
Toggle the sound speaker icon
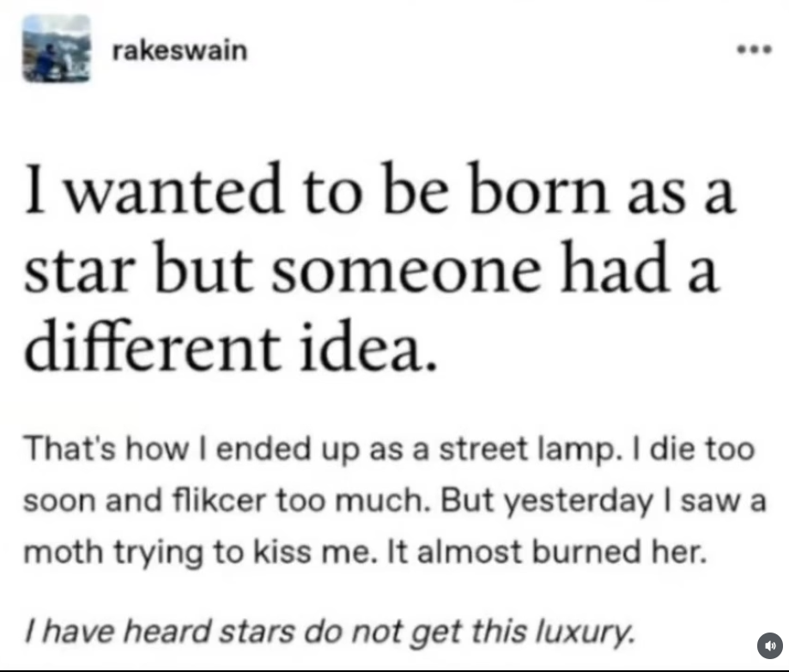point(769,646)
